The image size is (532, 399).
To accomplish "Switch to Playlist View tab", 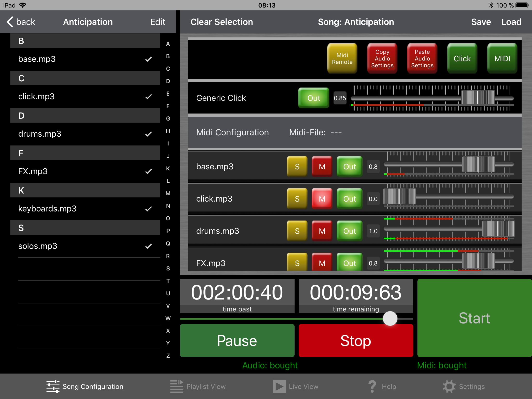I will (x=198, y=386).
